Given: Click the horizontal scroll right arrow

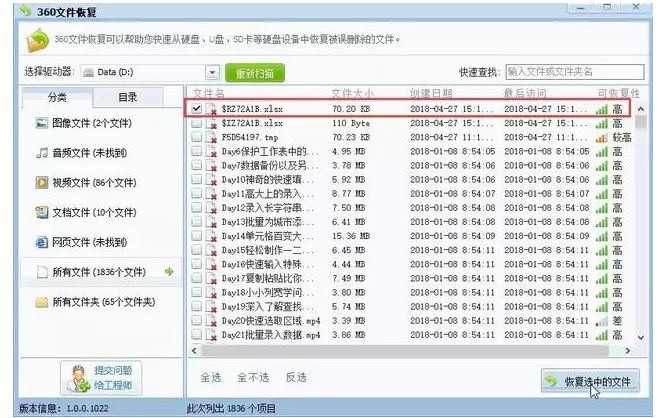Looking at the screenshot, I should 628,351.
